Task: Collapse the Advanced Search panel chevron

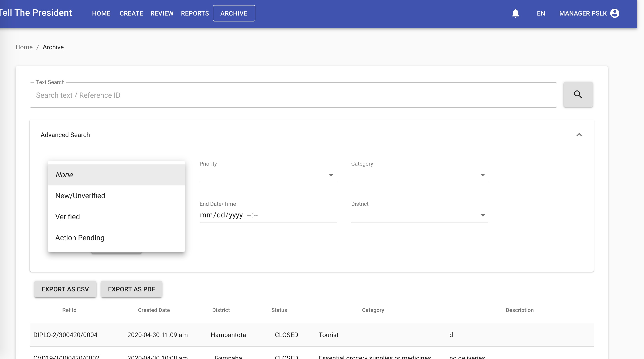Action: pyautogui.click(x=579, y=135)
